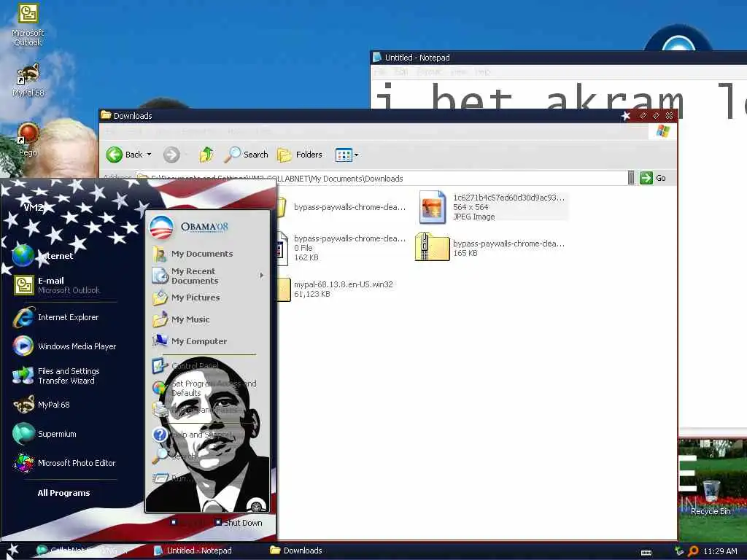The height and width of the screenshot is (560, 747).
Task: Launch Windows Media Player from Start menu
Action: (x=66, y=346)
